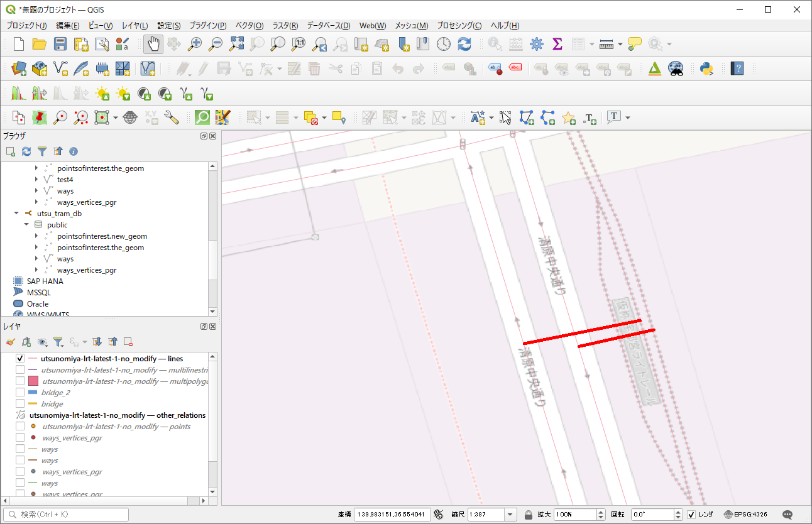Select the Pan Map hand tool

point(153,44)
